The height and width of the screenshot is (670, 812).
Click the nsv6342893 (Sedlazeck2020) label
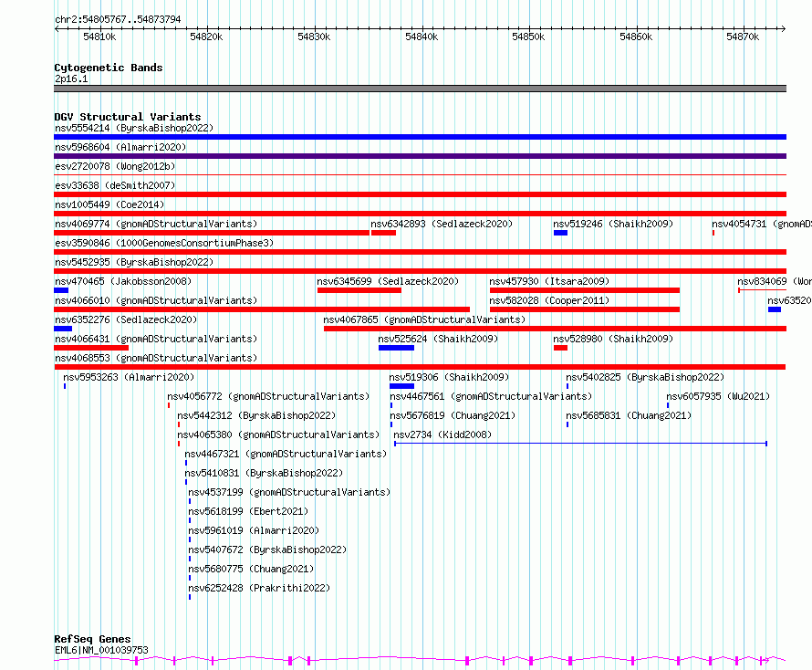coord(442,224)
